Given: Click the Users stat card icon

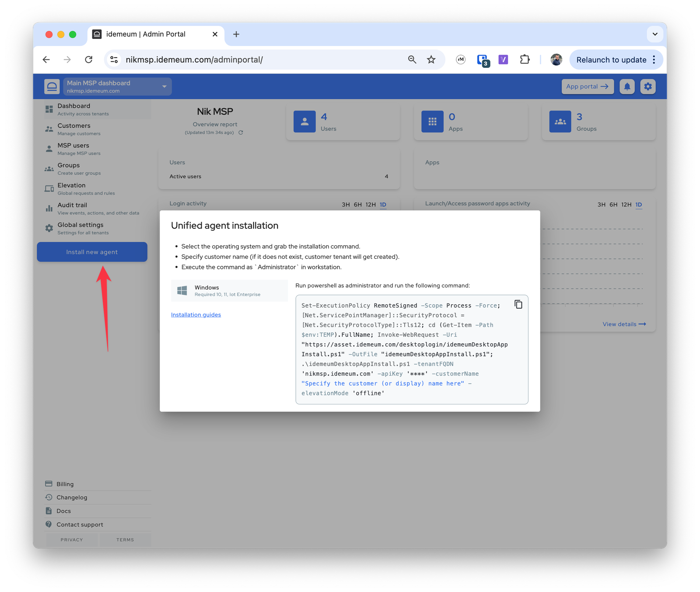Looking at the screenshot, I should 304,122.
